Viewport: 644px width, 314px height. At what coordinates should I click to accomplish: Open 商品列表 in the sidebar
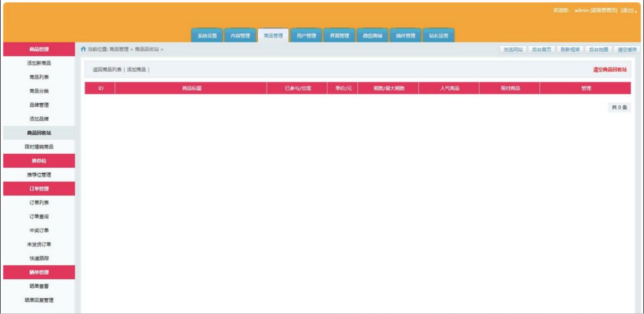[x=39, y=77]
